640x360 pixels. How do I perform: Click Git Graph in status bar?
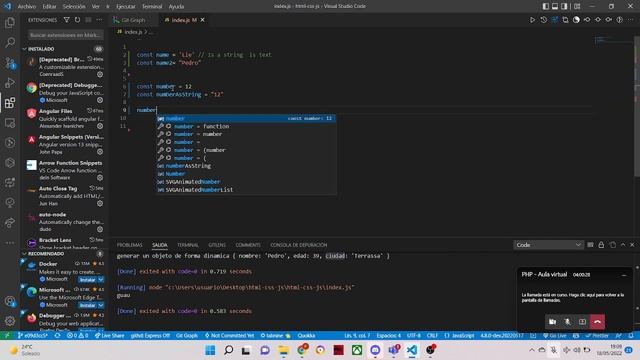tap(187, 336)
